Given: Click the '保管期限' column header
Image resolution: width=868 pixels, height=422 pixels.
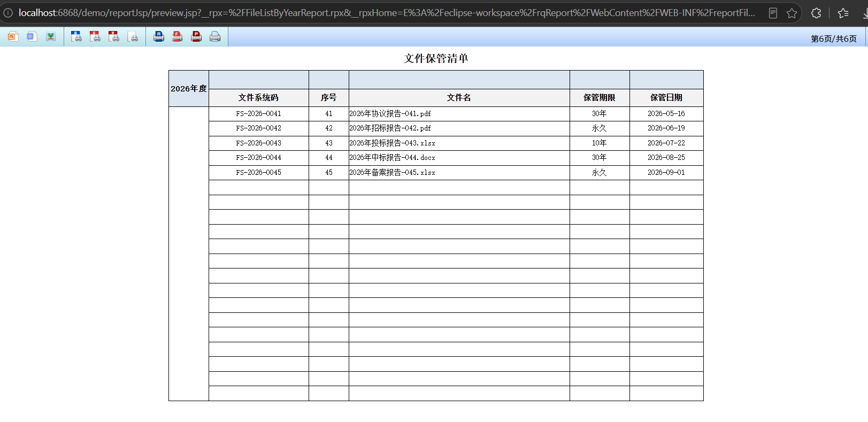Looking at the screenshot, I should pyautogui.click(x=600, y=98).
